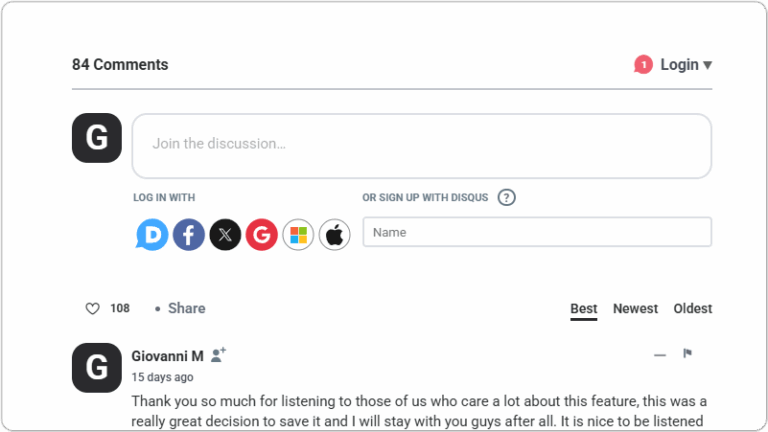Click the Share button
Screen dimensions: 768x432
click(x=186, y=309)
